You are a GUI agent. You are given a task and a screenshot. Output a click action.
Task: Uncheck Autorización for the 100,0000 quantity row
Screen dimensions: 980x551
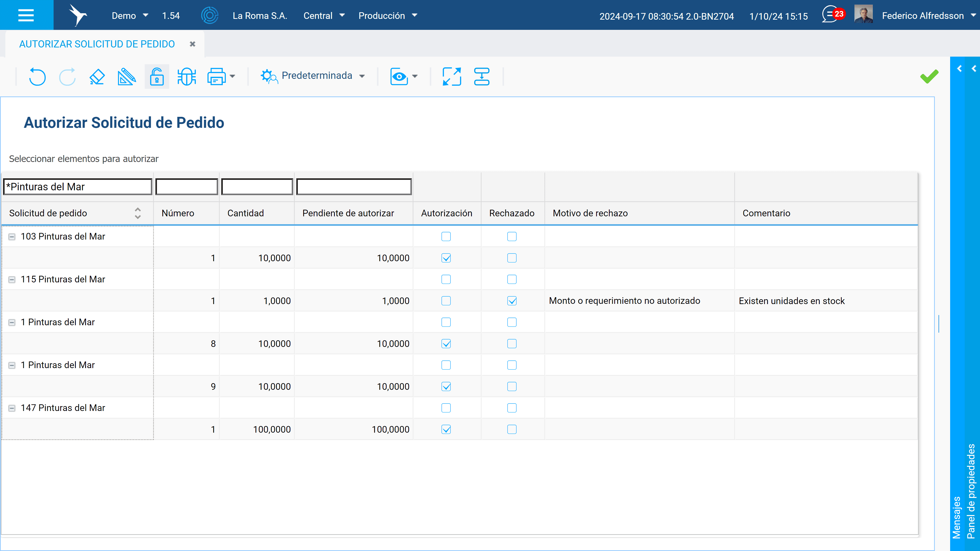point(446,429)
